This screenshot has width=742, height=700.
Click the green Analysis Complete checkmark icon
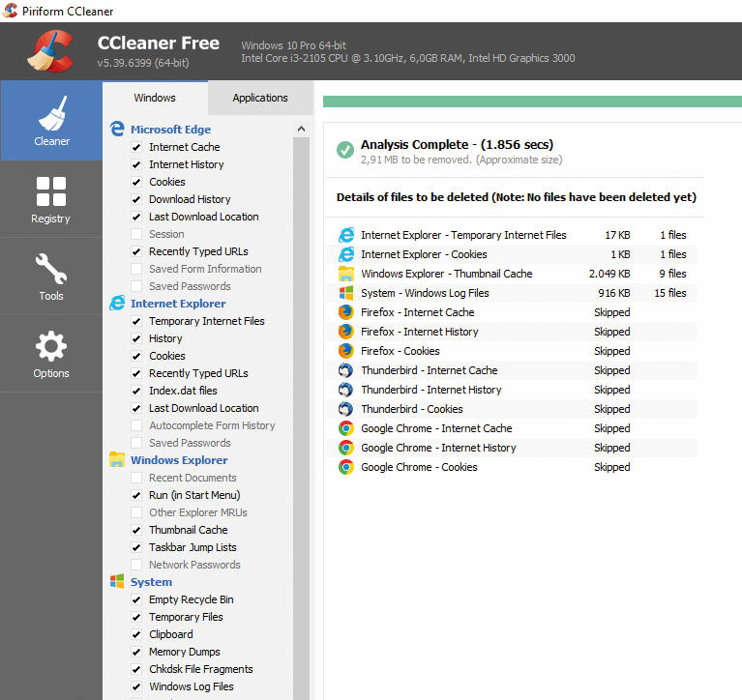[x=345, y=150]
